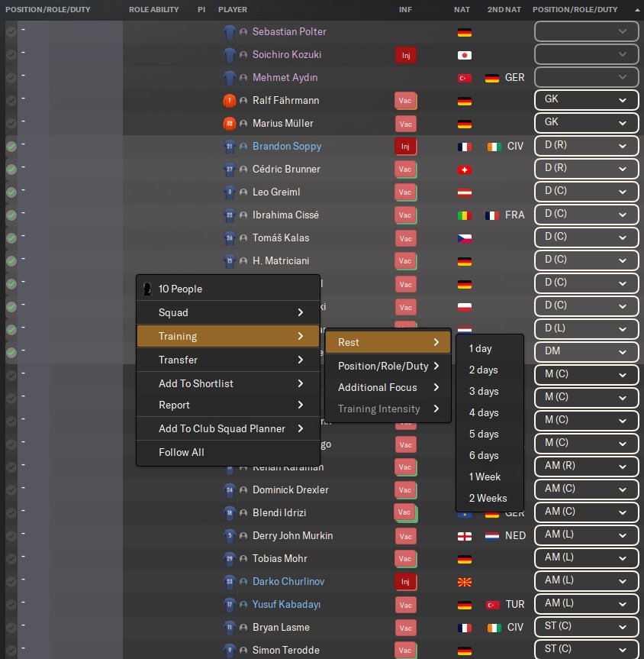Choose '3 days' from the Rest submenu
This screenshot has width=644, height=659.
pos(484,392)
